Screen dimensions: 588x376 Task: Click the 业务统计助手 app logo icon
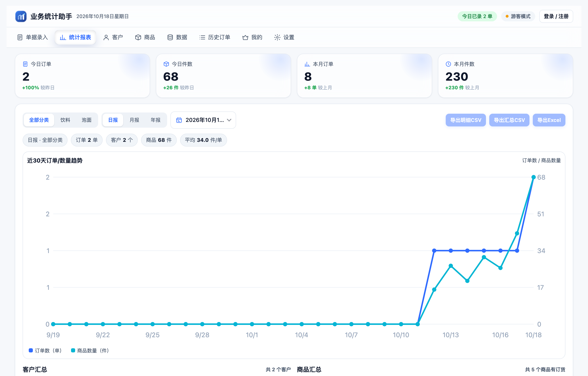(21, 16)
